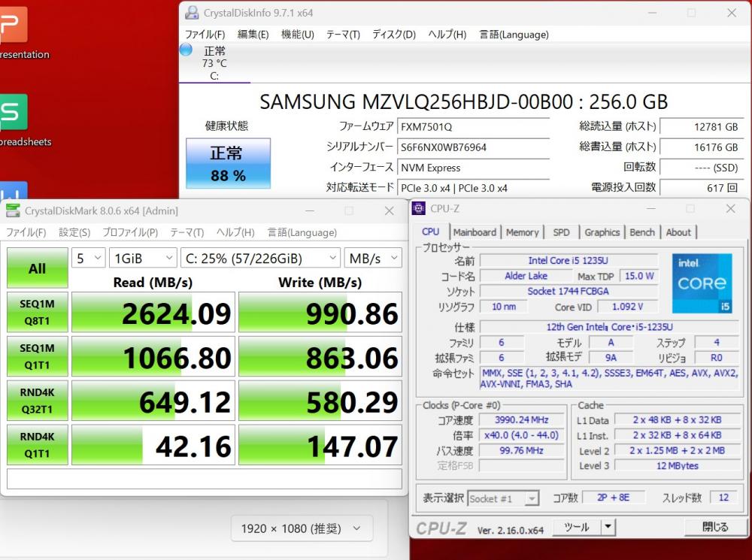Click the Max TDP value 15.0 W

pyautogui.click(x=638, y=276)
